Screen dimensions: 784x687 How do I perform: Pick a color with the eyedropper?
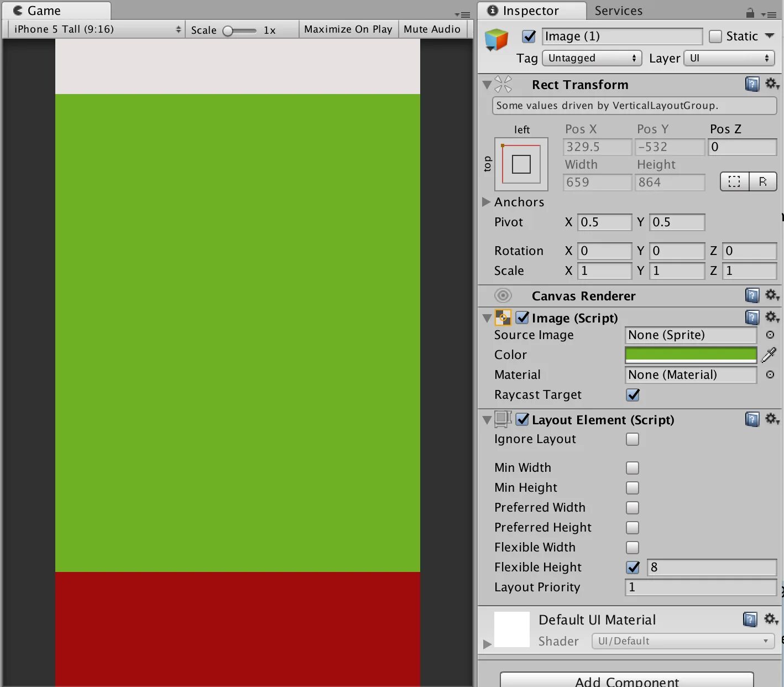pos(769,355)
